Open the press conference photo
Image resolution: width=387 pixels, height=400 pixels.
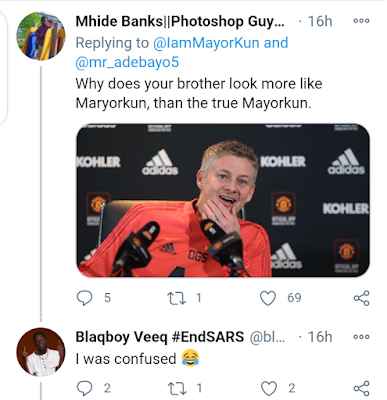tap(223, 200)
